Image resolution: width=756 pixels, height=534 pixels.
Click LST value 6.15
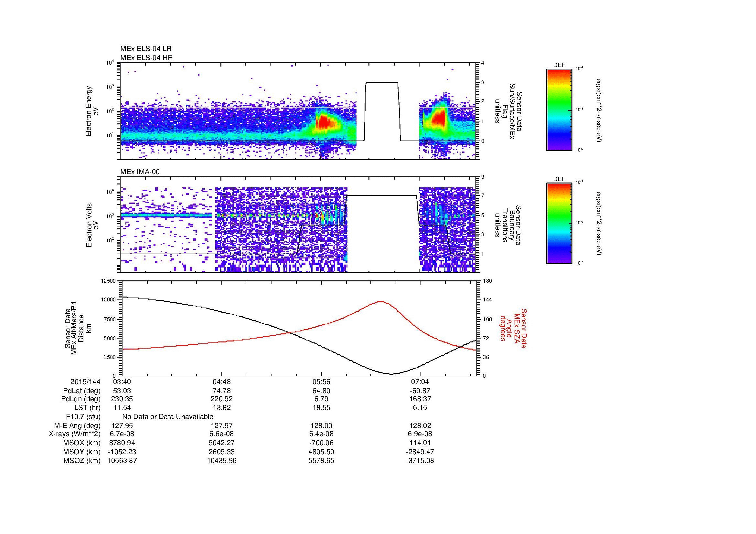[x=420, y=408]
